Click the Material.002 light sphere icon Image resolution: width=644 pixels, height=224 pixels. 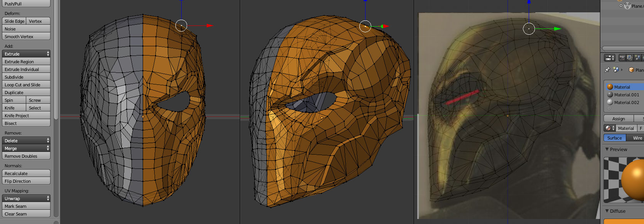tap(610, 102)
